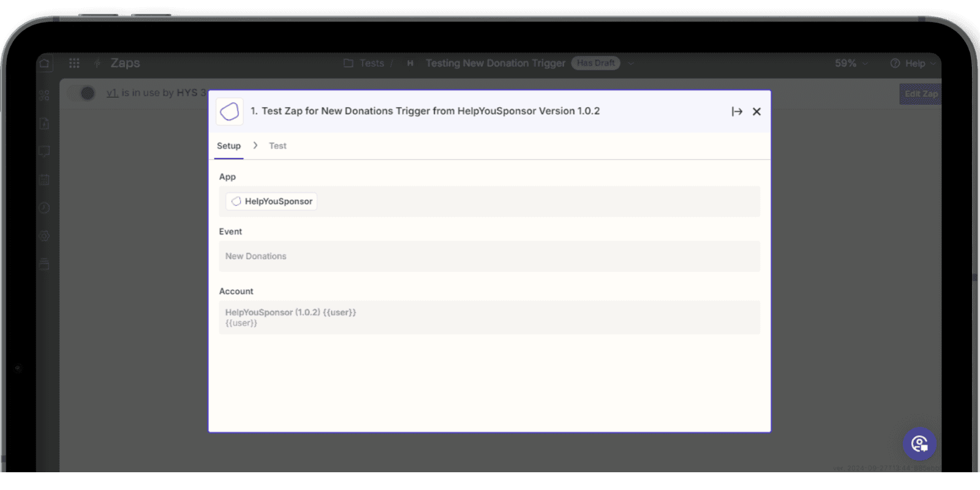Open the Event New Donations dropdown
Image resolution: width=980 pixels, height=490 pixels.
(489, 256)
